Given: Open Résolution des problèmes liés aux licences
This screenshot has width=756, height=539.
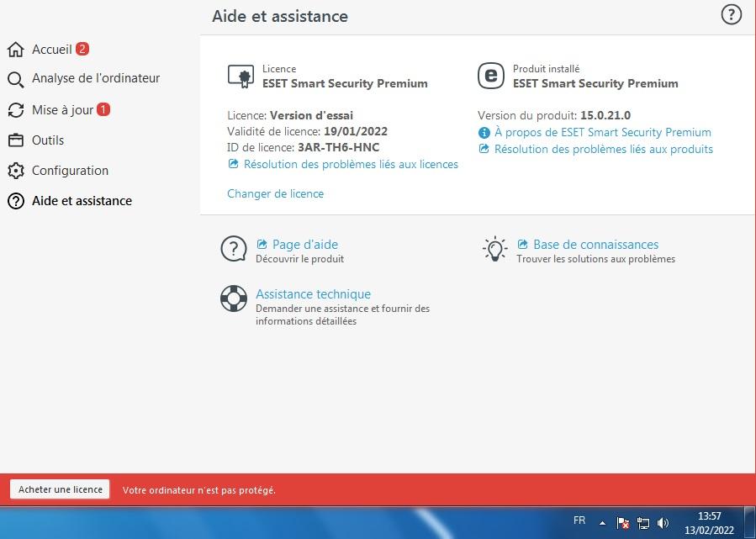Looking at the screenshot, I should 351,165.
